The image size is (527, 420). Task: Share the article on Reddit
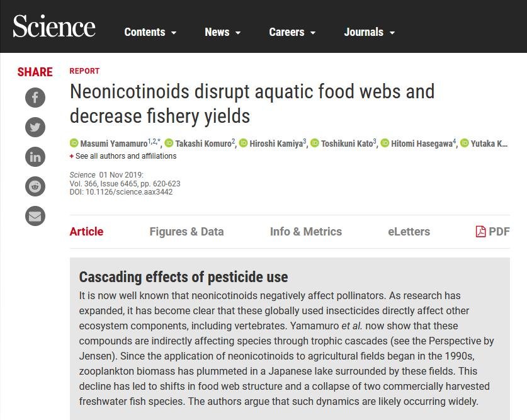[x=35, y=186]
